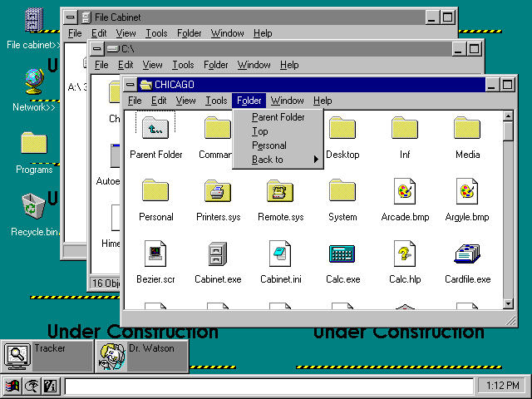Click the empty taskbar text field
Screen dimensions: 532x399
point(269,386)
